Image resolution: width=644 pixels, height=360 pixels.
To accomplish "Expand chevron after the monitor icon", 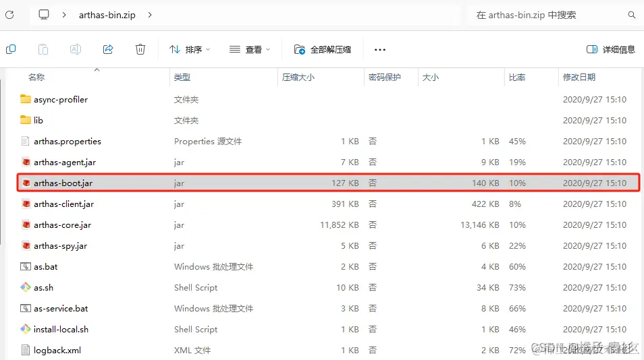I will point(64,15).
